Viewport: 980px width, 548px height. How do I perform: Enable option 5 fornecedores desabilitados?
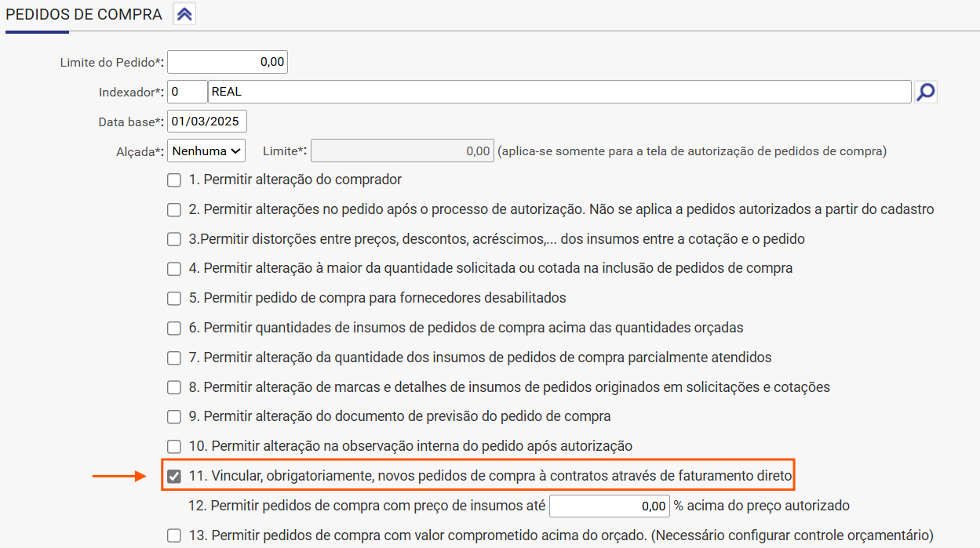pos(174,299)
